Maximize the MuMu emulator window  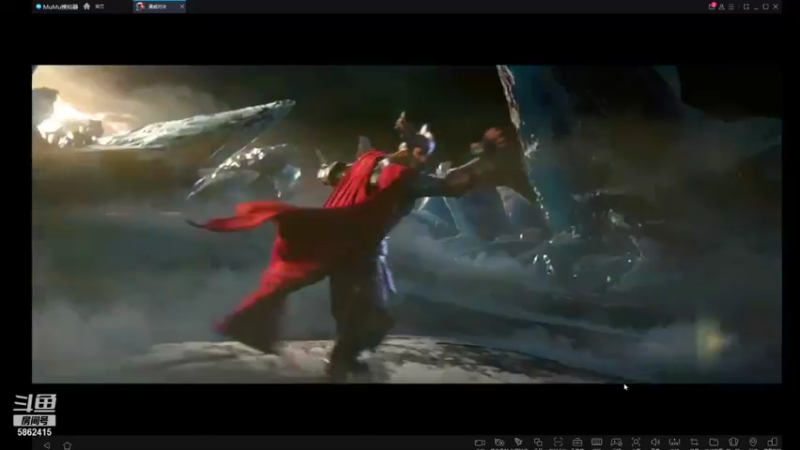[x=766, y=7]
